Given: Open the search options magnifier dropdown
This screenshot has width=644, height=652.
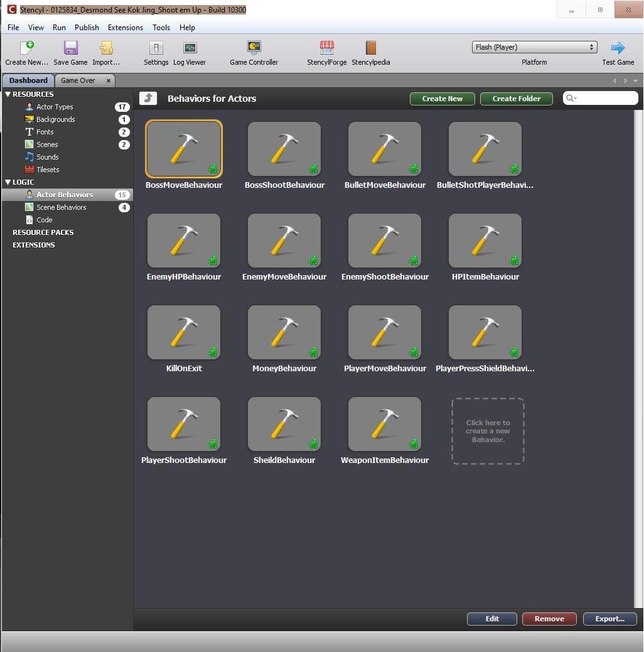Looking at the screenshot, I should pyautogui.click(x=571, y=98).
